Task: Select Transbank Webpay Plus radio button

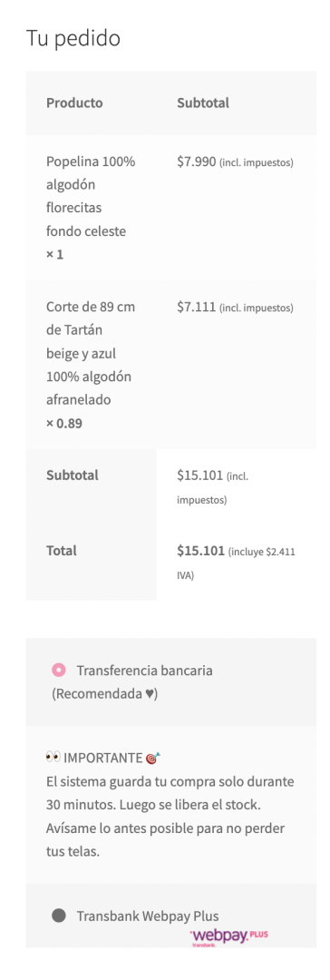Action: coord(59,916)
